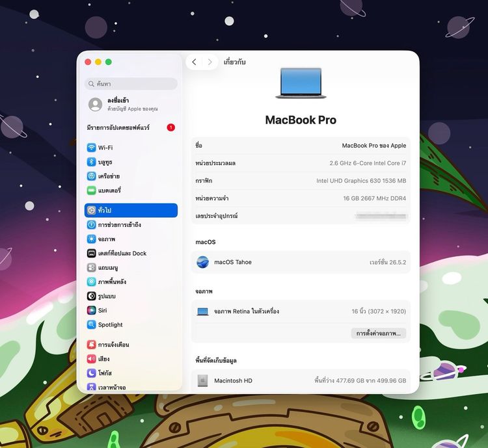This screenshot has width=488, height=448.
Task: Open display settings (การตั้งค่าจอภาพ...) button
Action: (379, 333)
